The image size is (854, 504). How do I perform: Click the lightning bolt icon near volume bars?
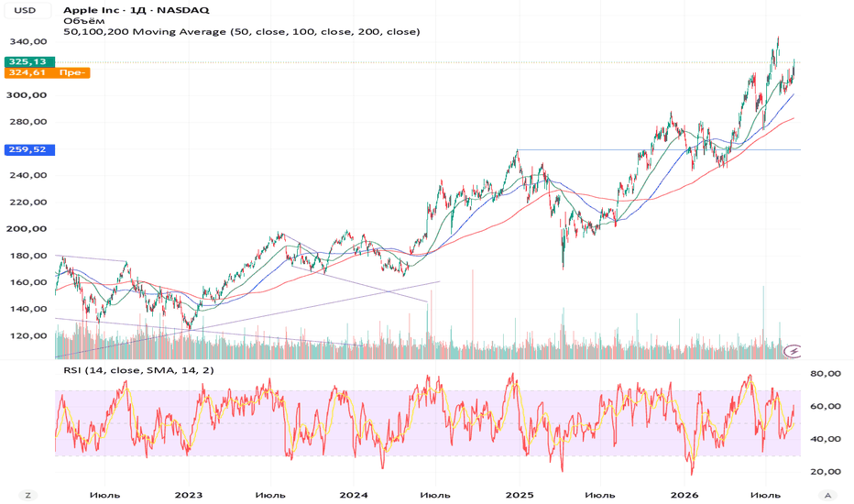pyautogui.click(x=793, y=351)
